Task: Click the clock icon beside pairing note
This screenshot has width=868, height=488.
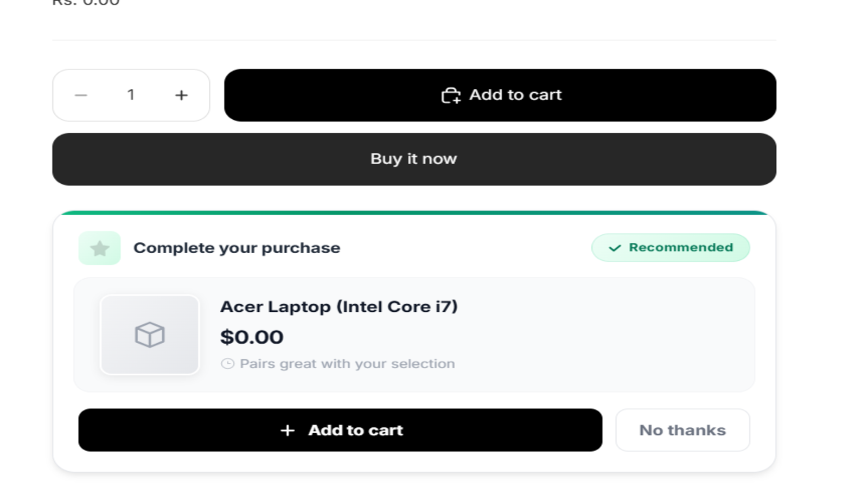Action: (228, 363)
